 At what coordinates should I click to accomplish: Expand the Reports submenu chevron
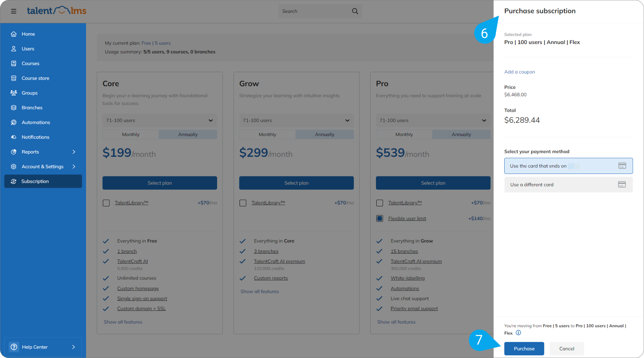[74, 152]
